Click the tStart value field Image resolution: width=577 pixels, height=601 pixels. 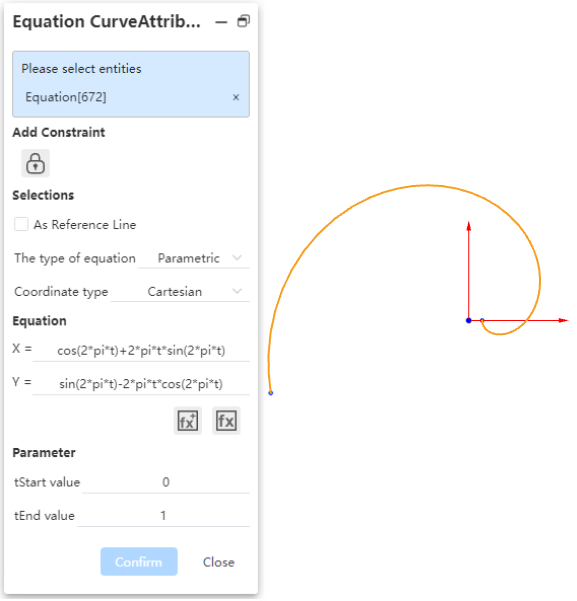pos(166,482)
